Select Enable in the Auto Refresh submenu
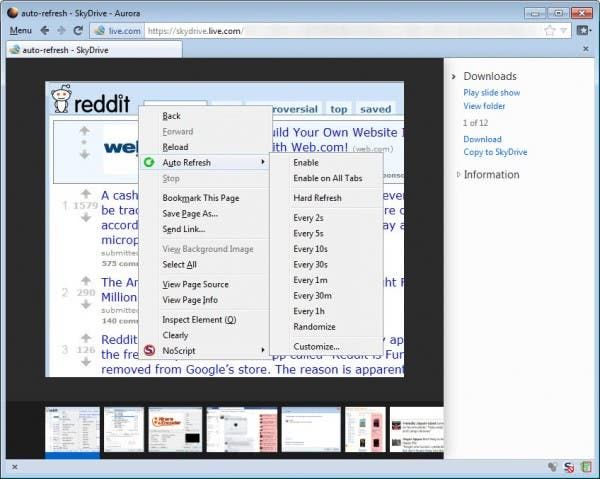 [x=306, y=163]
